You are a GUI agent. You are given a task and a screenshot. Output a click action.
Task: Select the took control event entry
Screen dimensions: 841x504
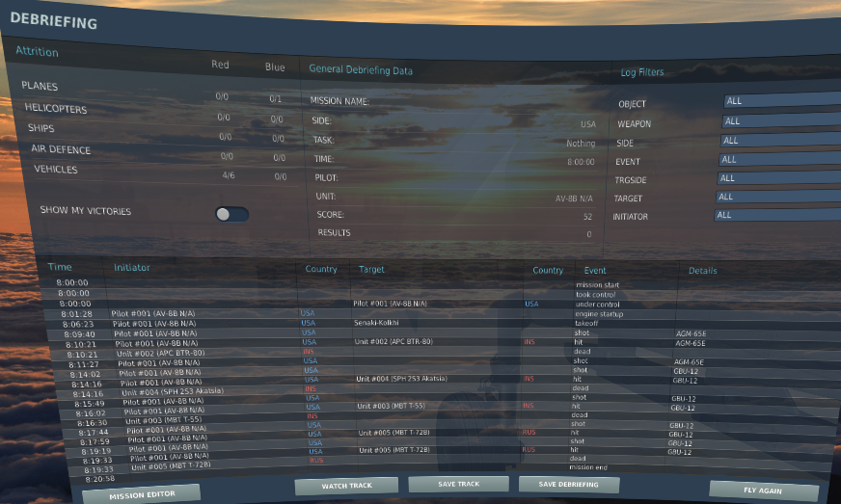[x=595, y=294]
